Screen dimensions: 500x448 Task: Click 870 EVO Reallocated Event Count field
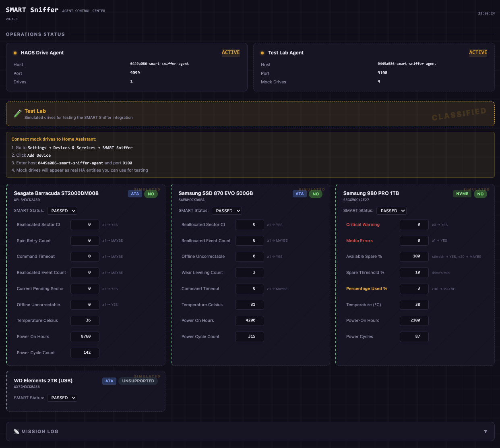tap(250, 241)
